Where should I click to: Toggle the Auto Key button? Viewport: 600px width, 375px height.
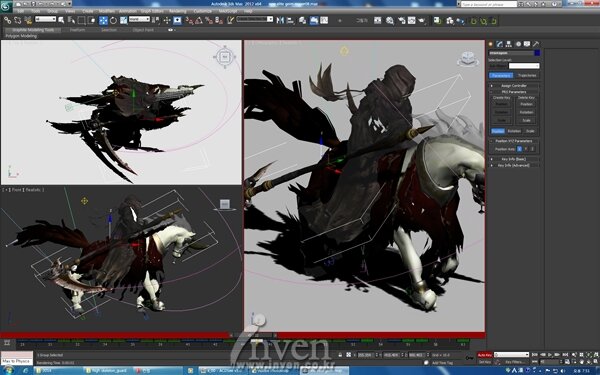point(484,355)
